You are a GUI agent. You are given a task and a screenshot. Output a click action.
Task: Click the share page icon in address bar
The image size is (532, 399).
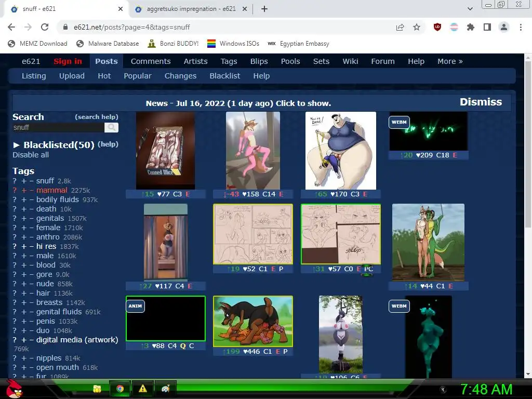click(x=400, y=27)
